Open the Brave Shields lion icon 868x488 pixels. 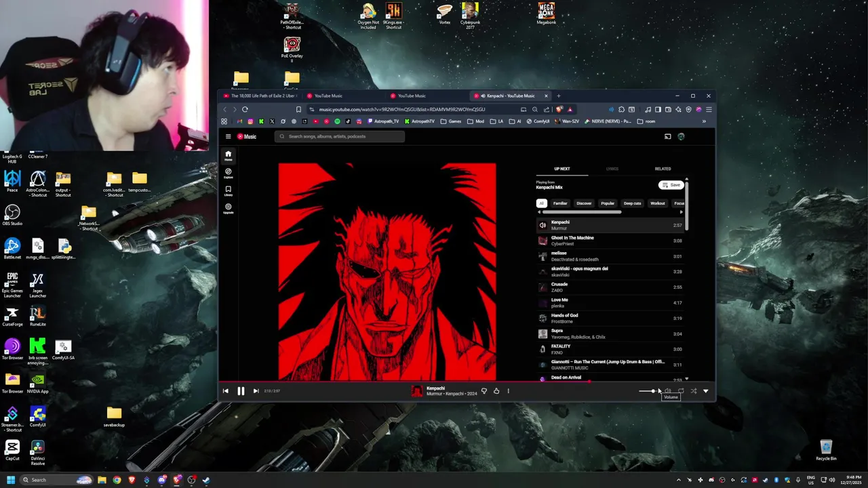[559, 109]
